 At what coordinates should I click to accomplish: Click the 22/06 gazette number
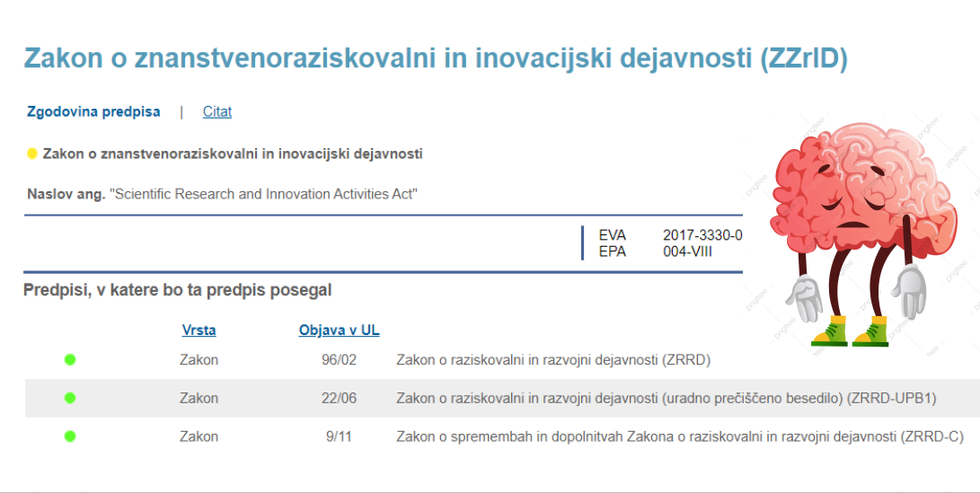(340, 398)
